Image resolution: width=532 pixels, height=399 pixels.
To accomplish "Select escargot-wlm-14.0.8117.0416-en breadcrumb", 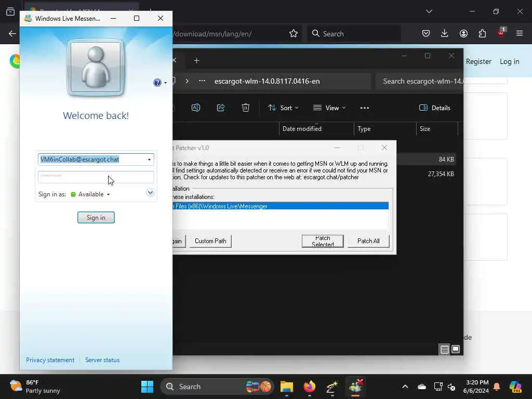I will 267,81.
